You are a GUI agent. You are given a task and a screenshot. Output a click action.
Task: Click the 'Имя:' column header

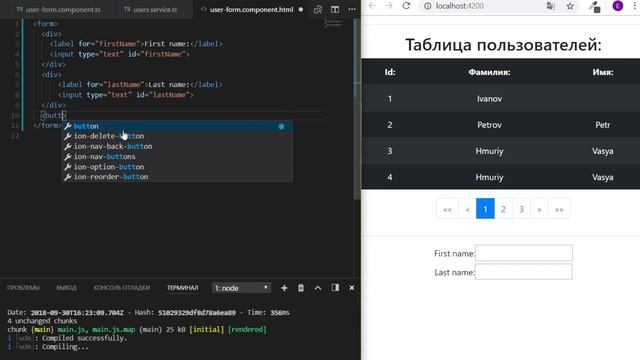pos(603,72)
